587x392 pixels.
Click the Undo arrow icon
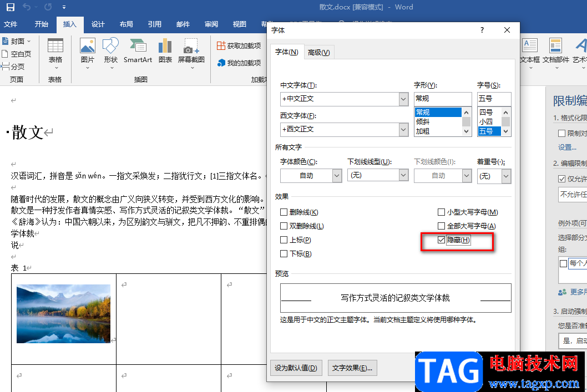(x=27, y=7)
